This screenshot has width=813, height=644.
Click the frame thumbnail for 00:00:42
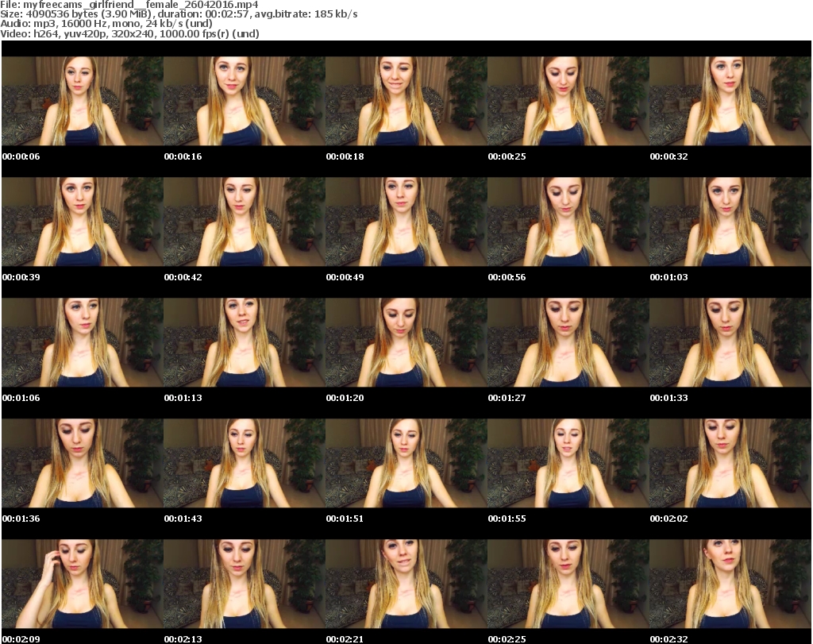click(245, 222)
